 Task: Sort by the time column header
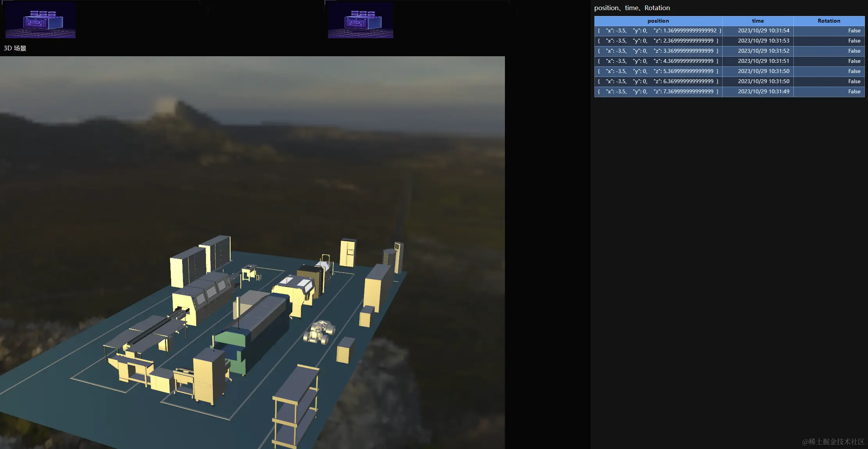(x=757, y=21)
